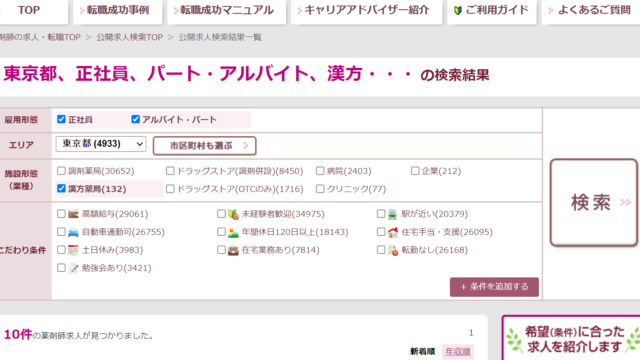Follow the 薬剤師の求人・転職TOP breadcrumb link
640x360 pixels.
pyautogui.click(x=40, y=37)
